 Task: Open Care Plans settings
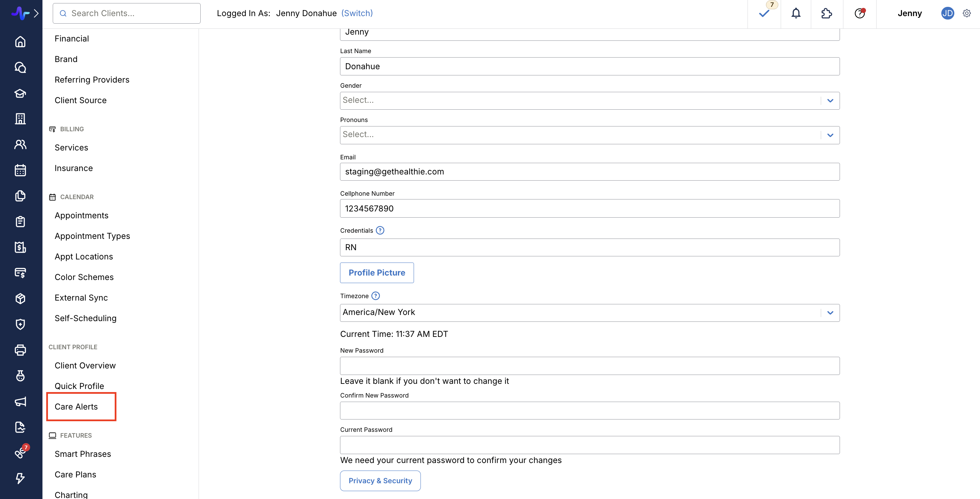coord(75,474)
